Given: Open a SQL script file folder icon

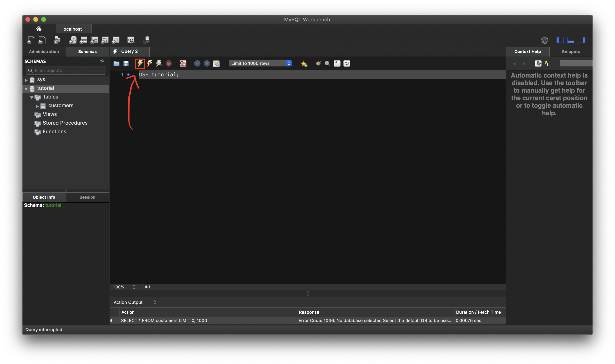Looking at the screenshot, I should 117,64.
